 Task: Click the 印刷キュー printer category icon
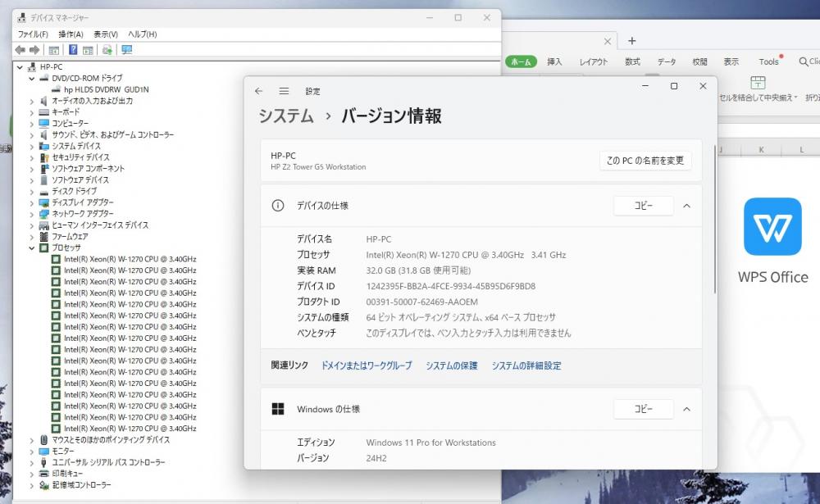click(x=44, y=474)
